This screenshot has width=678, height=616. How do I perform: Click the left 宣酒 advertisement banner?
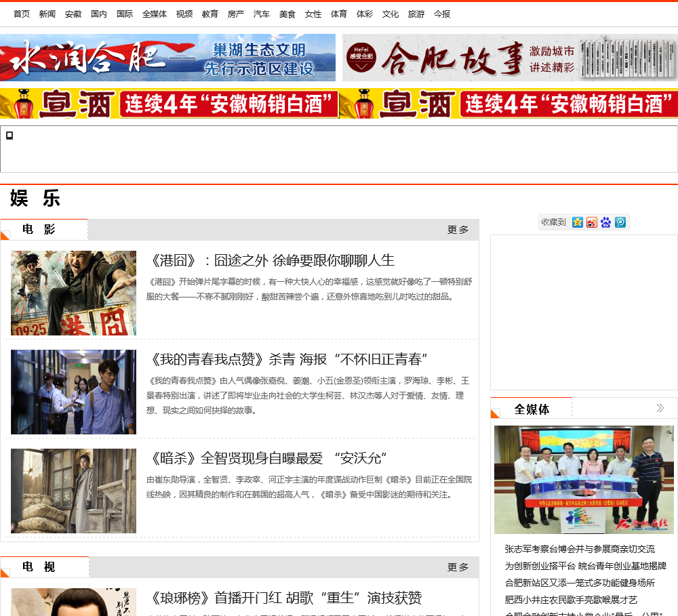pyautogui.click(x=169, y=103)
